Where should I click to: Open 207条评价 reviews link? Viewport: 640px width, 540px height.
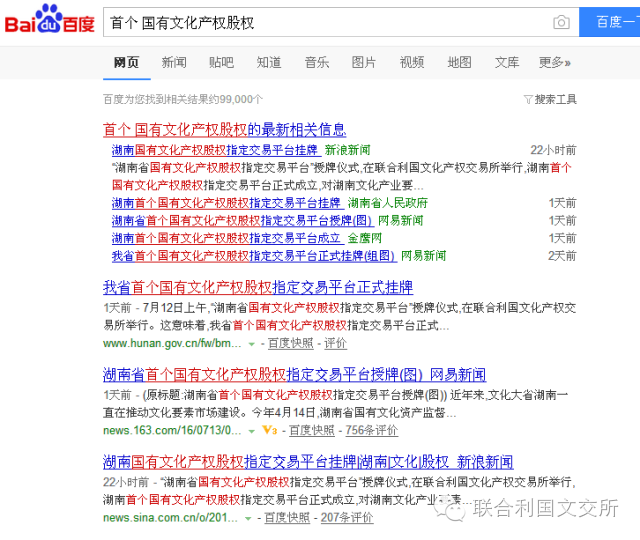point(347,518)
